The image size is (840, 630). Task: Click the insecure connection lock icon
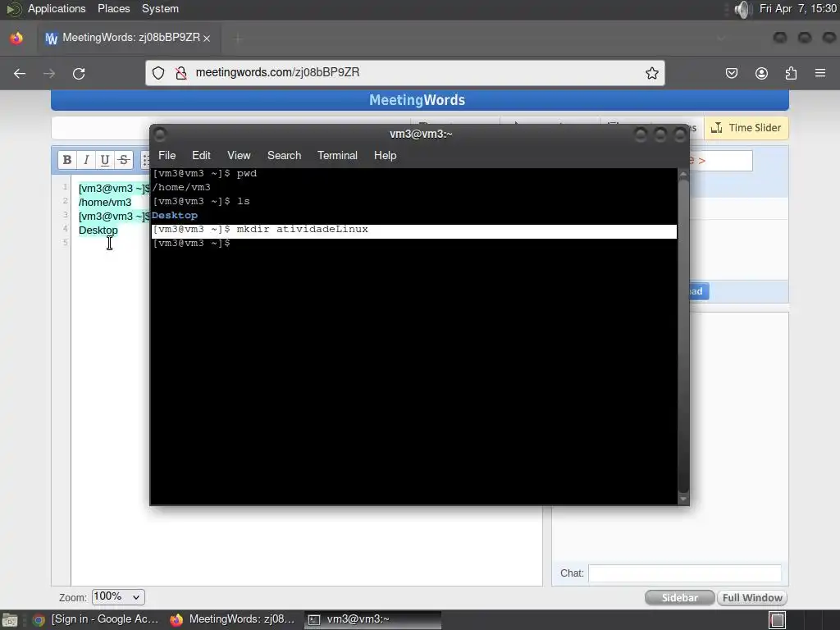[x=181, y=73]
